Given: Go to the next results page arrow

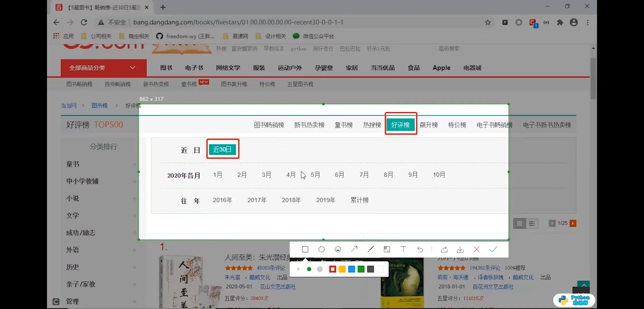Looking at the screenshot, I should pyautogui.click(x=573, y=223).
